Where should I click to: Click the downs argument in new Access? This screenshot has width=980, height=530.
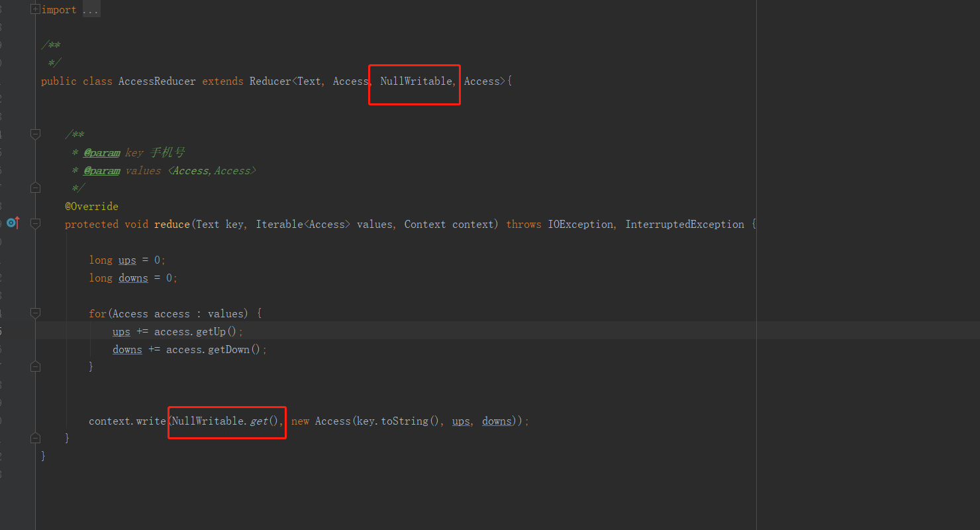[x=497, y=421]
